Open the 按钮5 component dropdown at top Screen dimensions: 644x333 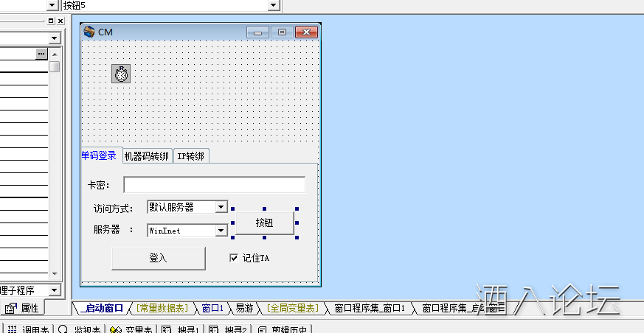pos(274,5)
